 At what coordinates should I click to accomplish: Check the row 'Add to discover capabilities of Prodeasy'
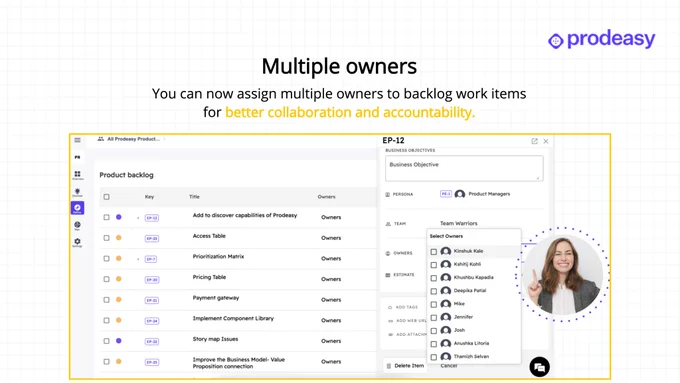(106, 217)
